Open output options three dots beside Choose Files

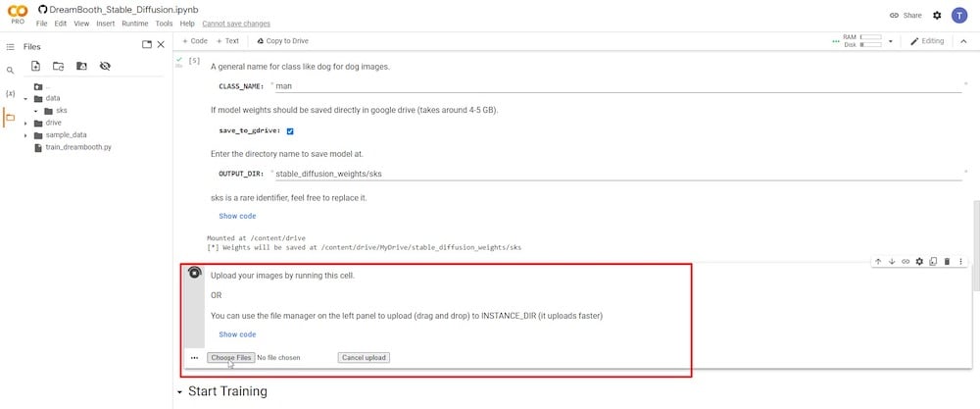pos(194,358)
